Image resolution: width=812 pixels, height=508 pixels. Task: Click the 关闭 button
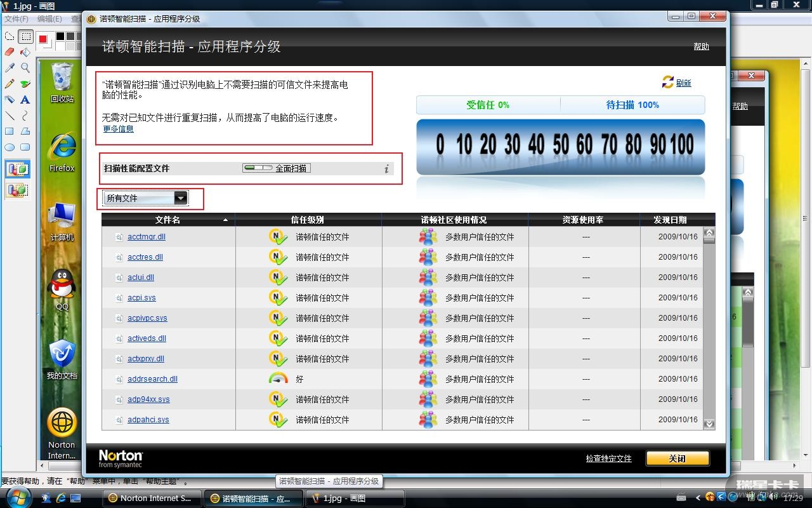point(677,458)
